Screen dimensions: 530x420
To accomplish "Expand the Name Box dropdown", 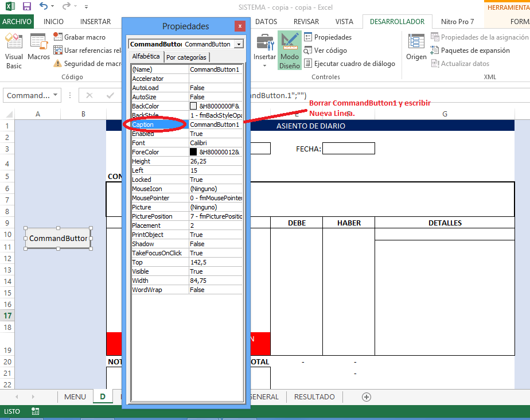I will tap(56, 95).
